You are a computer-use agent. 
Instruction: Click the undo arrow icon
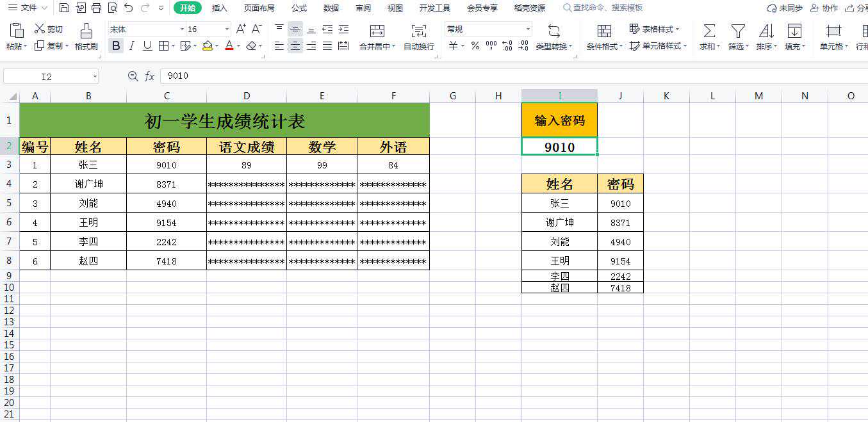click(x=129, y=8)
